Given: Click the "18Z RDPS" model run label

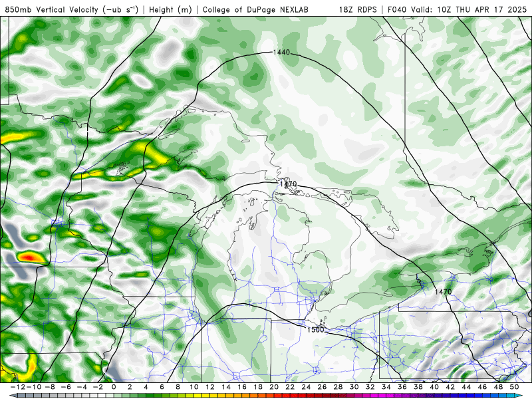Looking at the screenshot, I should click(358, 9).
